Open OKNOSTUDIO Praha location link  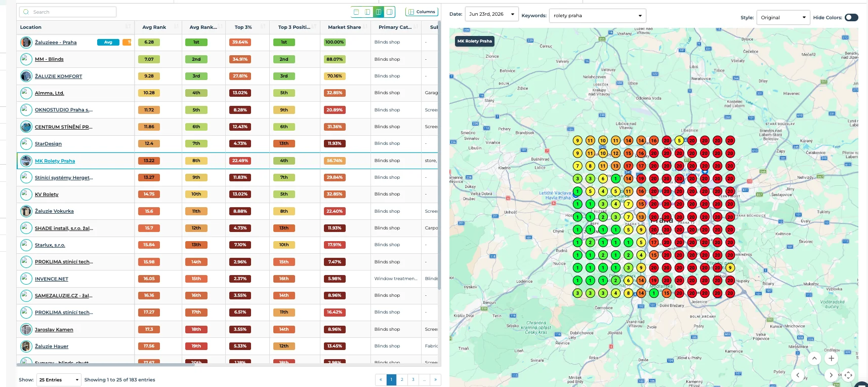64,110
